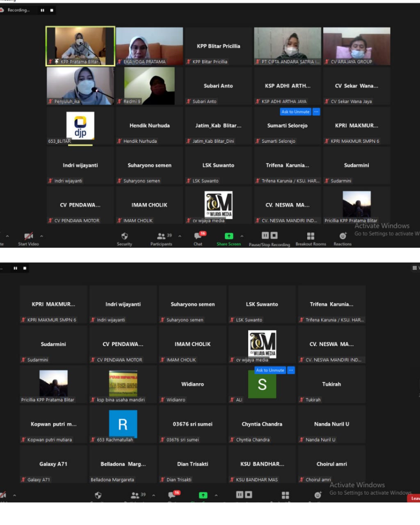Open Breakout Rooms from the toolbar

coord(310,238)
